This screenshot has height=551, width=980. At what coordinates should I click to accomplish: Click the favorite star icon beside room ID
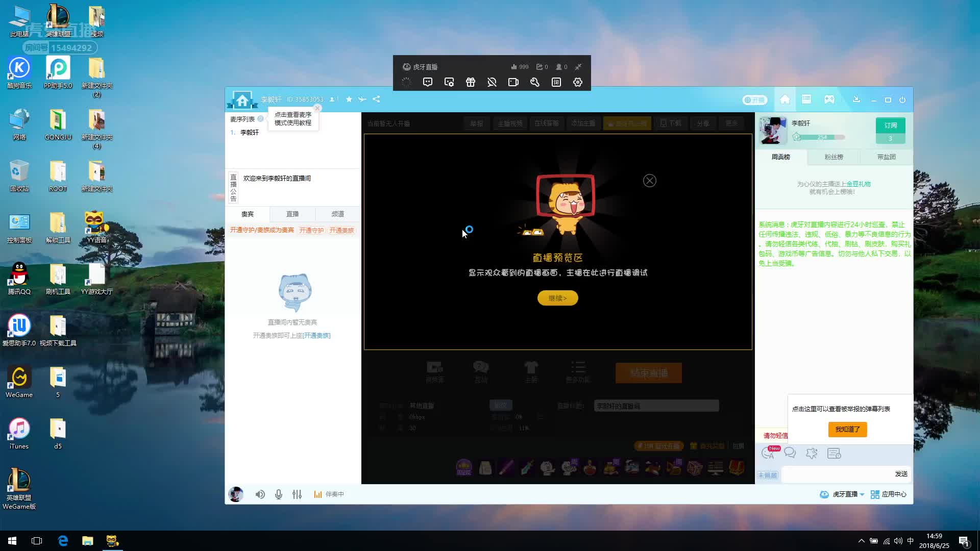click(x=349, y=99)
